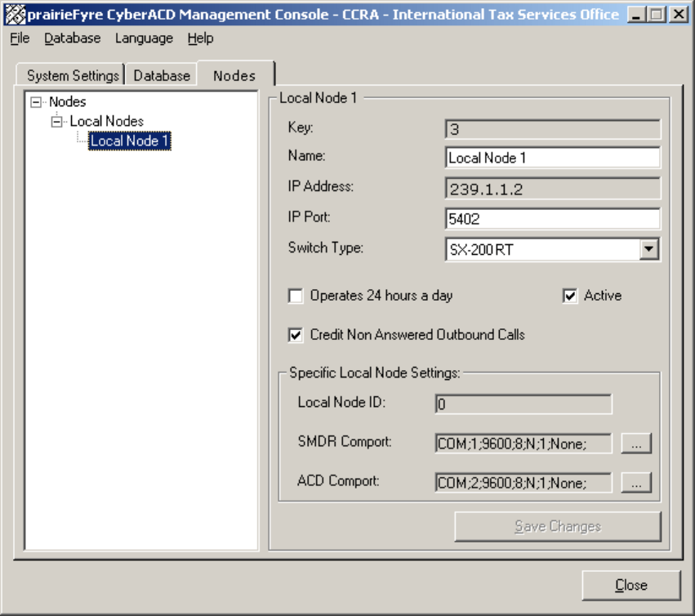Click the Local Node 1 group heading
This screenshot has width=695, height=616.
pyautogui.click(x=318, y=97)
